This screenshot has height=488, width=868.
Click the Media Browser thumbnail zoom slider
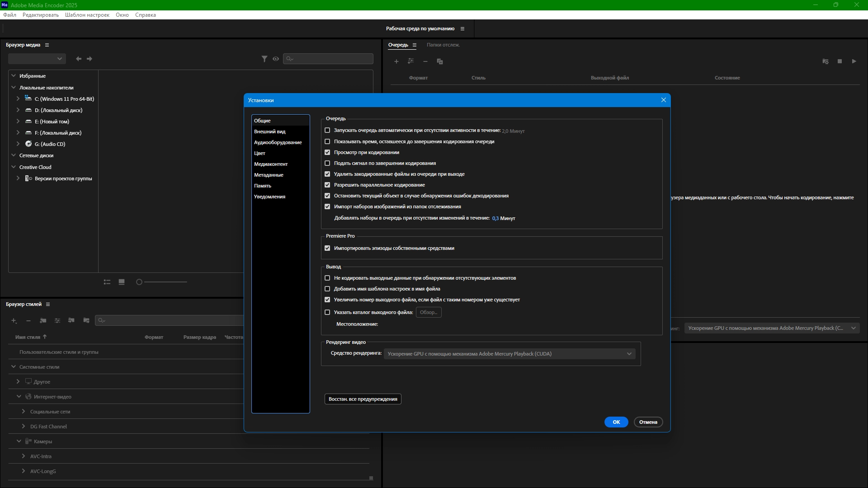point(139,282)
